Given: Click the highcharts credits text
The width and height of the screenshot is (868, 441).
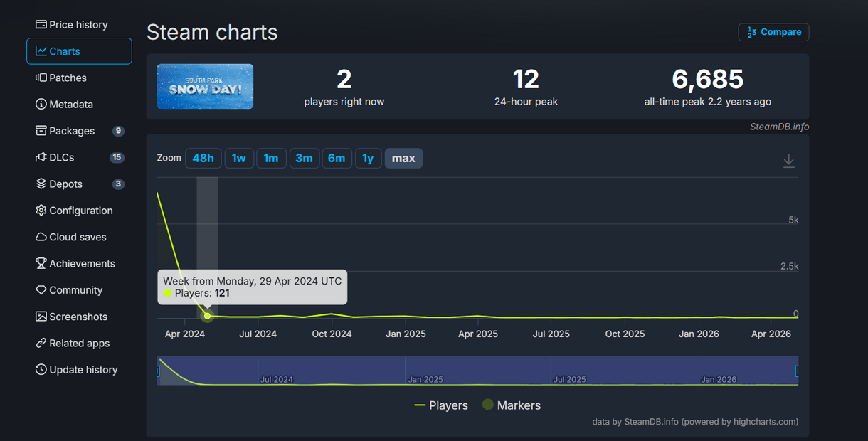Looking at the screenshot, I should [695, 421].
